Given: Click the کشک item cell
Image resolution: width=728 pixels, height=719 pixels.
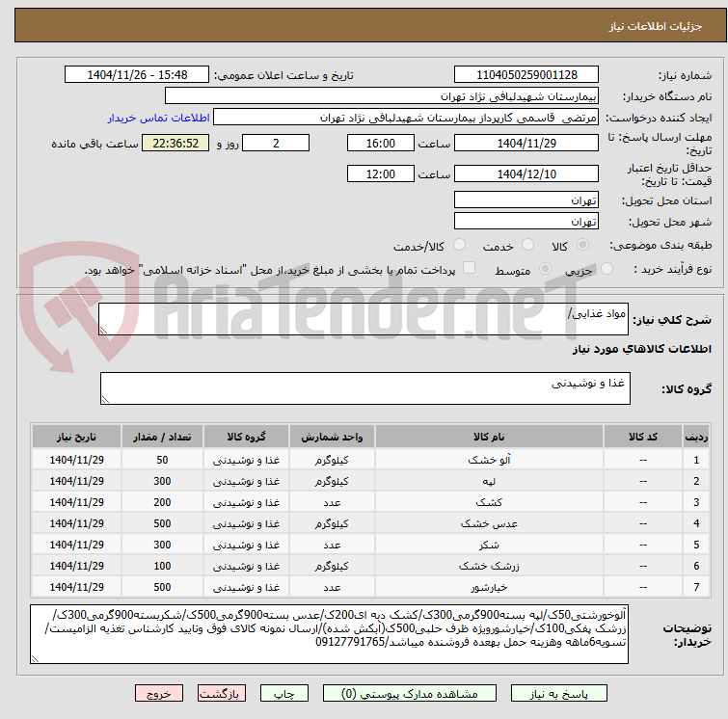Looking at the screenshot, I should 489,502.
